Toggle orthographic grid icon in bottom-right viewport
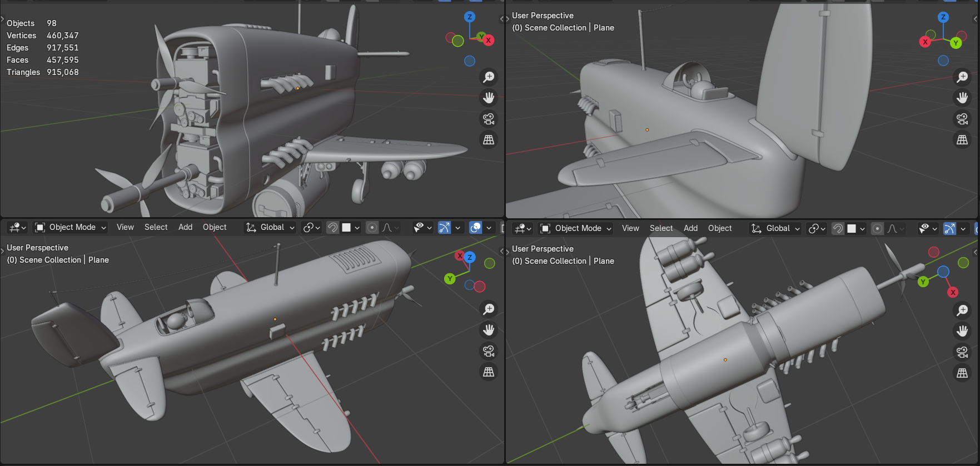This screenshot has height=466, width=980. point(962,373)
